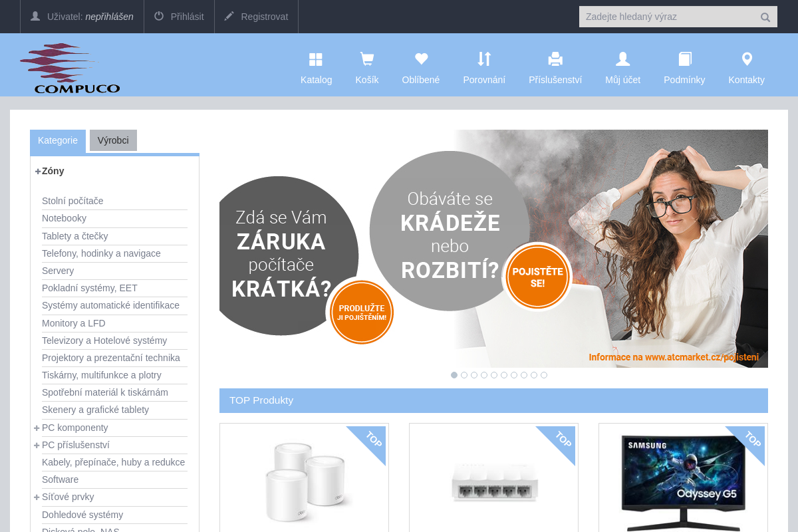
Task: Open Televizory a Hotelové systémy category
Action: 104,340
